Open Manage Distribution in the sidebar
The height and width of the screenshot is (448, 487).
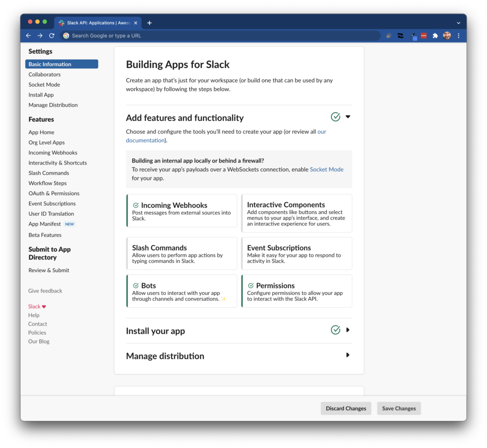(x=53, y=105)
